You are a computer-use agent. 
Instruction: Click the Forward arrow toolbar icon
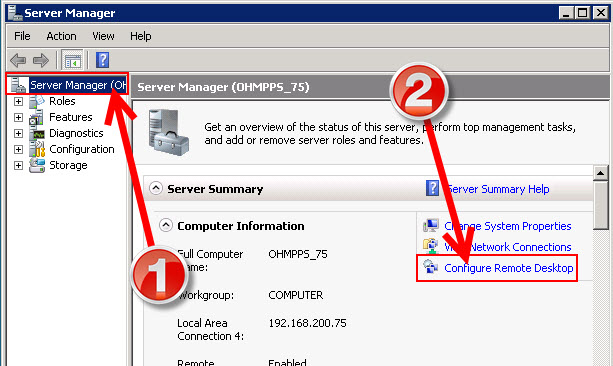41,60
